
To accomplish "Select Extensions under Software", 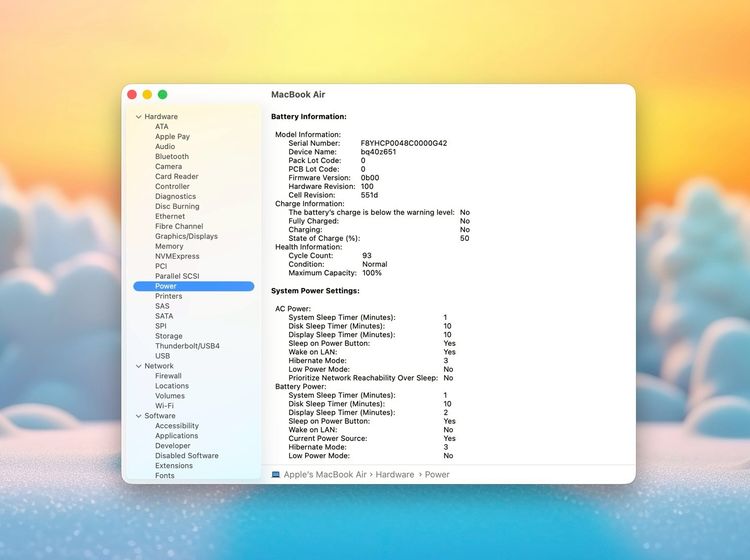I will [174, 466].
